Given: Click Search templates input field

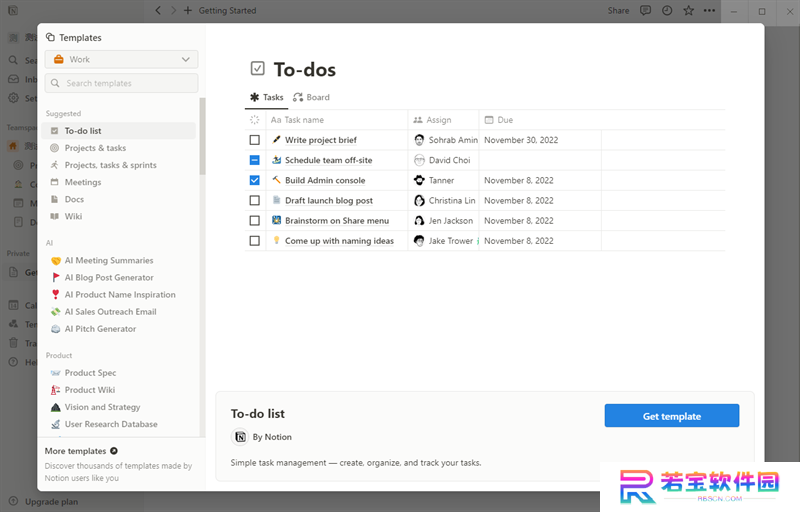Looking at the screenshot, I should click(121, 83).
